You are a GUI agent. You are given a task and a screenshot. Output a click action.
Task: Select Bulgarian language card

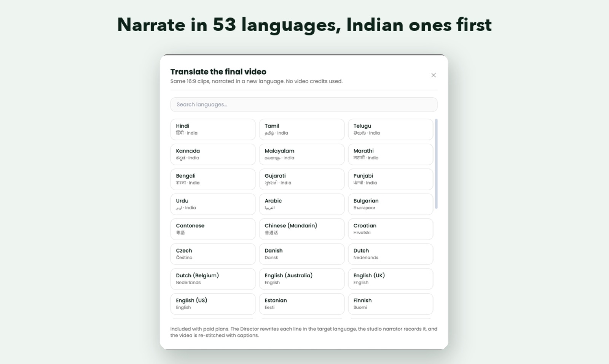click(x=391, y=204)
